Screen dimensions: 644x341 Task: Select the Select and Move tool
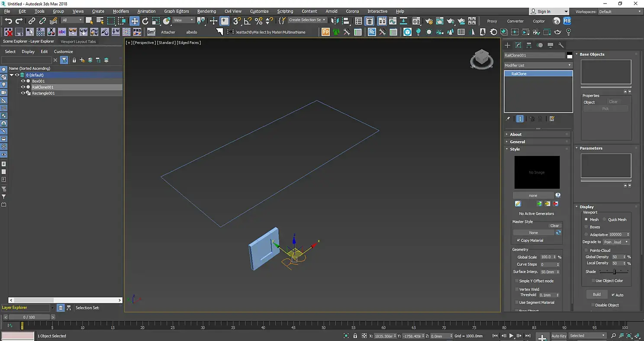click(x=135, y=21)
